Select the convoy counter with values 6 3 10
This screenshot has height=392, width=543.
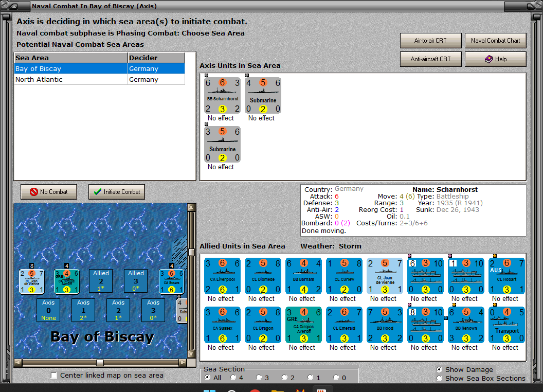pos(425,276)
